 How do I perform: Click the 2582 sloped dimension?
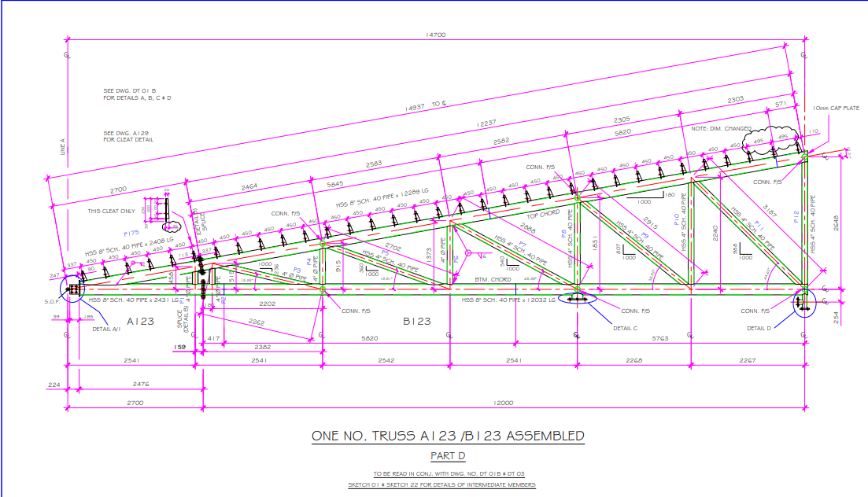pyautogui.click(x=501, y=142)
